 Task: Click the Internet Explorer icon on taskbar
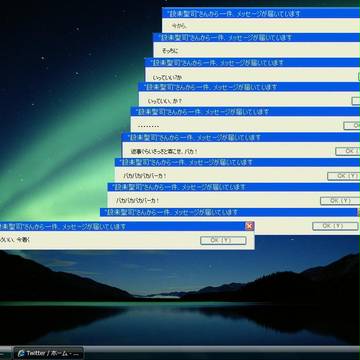tap(21, 353)
